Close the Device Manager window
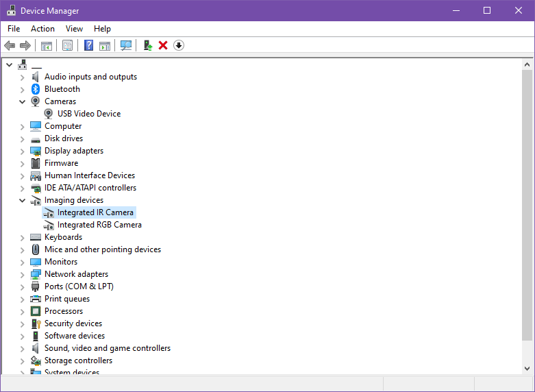This screenshot has width=535, height=392. [x=519, y=10]
